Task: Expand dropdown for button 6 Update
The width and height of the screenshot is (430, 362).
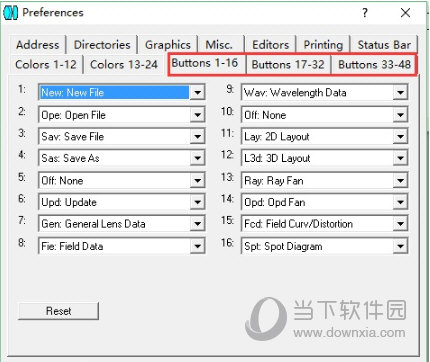Action: click(x=197, y=202)
